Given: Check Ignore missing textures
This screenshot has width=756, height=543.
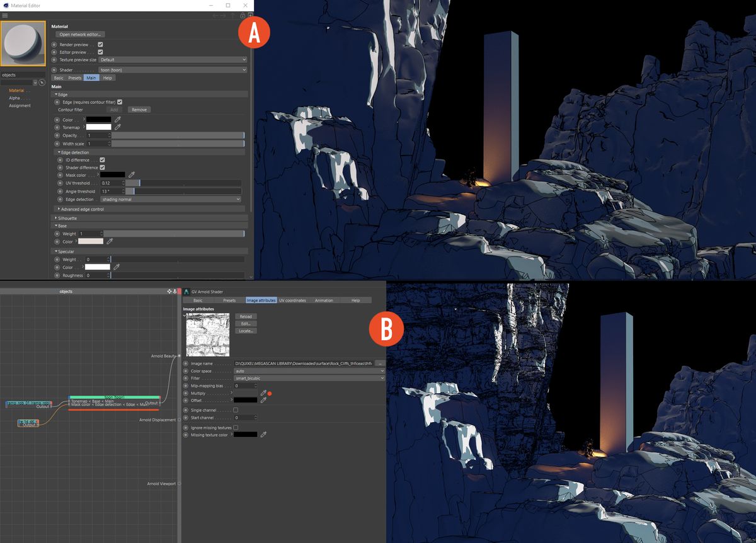Looking at the screenshot, I should point(236,427).
